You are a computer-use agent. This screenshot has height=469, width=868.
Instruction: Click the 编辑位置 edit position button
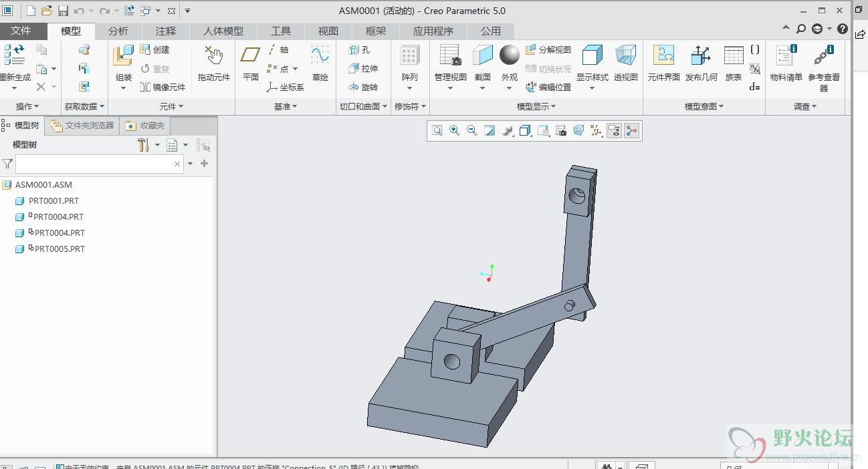pos(548,88)
